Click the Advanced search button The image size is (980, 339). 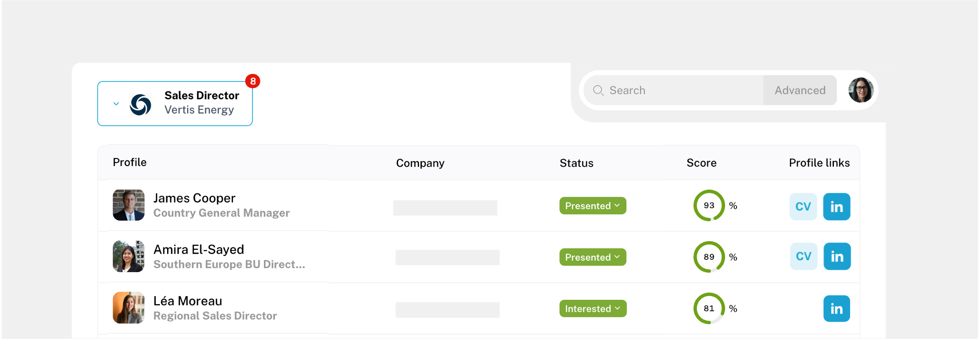tap(800, 90)
